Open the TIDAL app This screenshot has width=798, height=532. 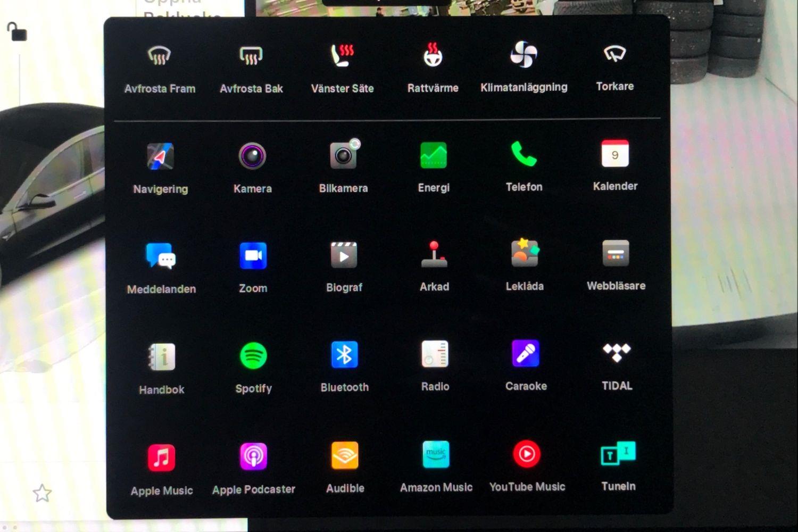(x=617, y=353)
